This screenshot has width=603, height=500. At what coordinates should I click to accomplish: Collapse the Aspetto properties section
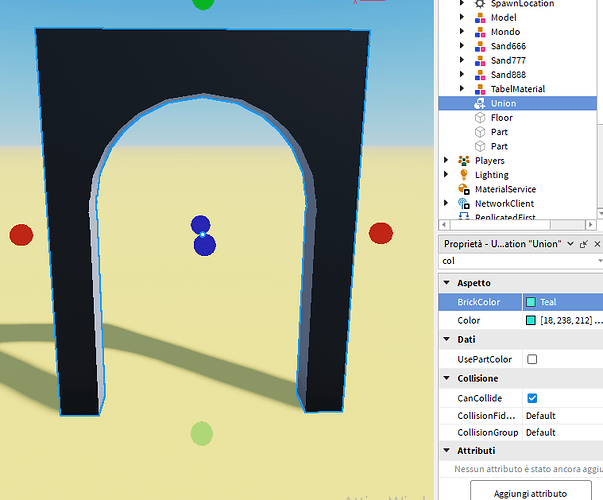(x=446, y=282)
